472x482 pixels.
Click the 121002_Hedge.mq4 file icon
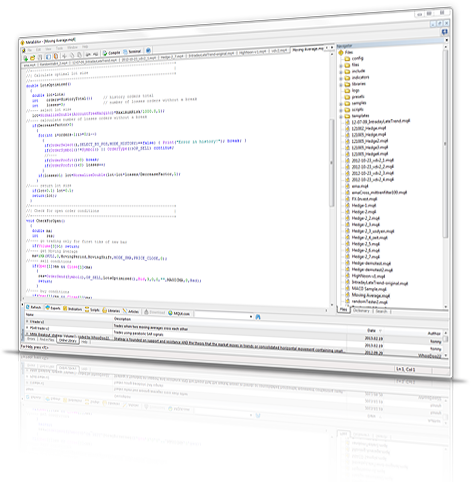(347, 129)
